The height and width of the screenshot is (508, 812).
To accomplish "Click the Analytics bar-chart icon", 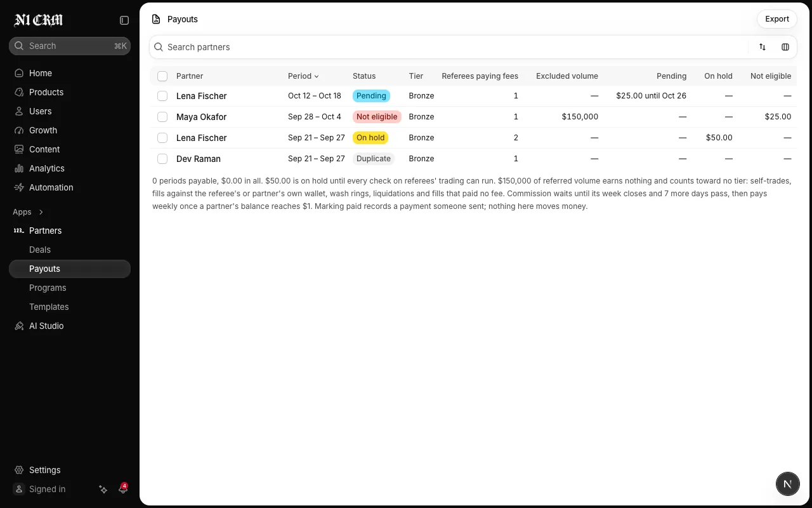I will [19, 168].
